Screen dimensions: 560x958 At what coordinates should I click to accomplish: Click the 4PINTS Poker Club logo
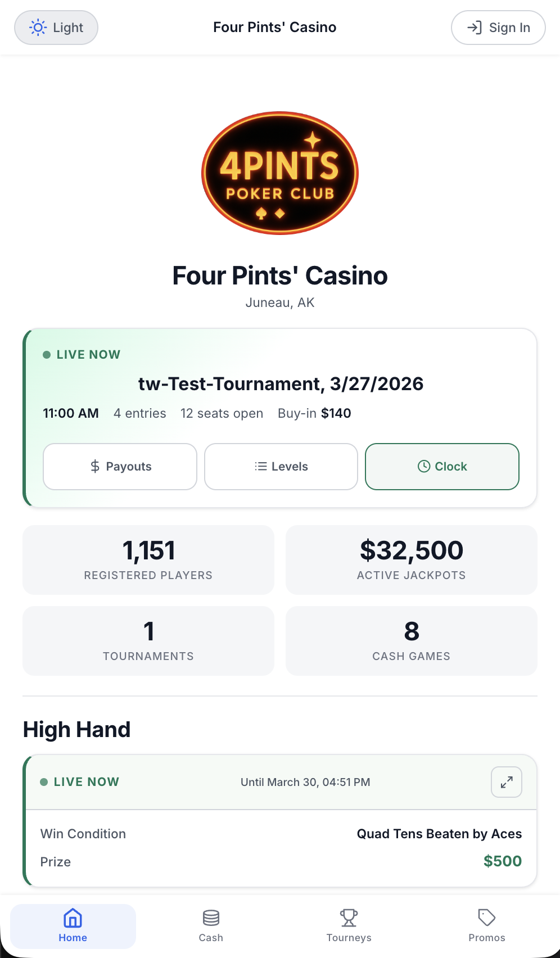[279, 171]
